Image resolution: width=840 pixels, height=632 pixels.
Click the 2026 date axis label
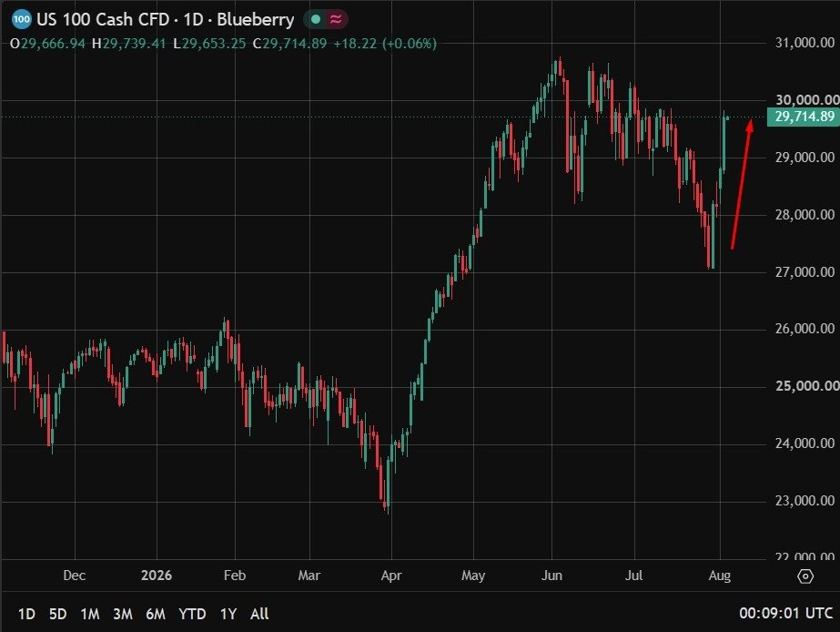pyautogui.click(x=157, y=576)
